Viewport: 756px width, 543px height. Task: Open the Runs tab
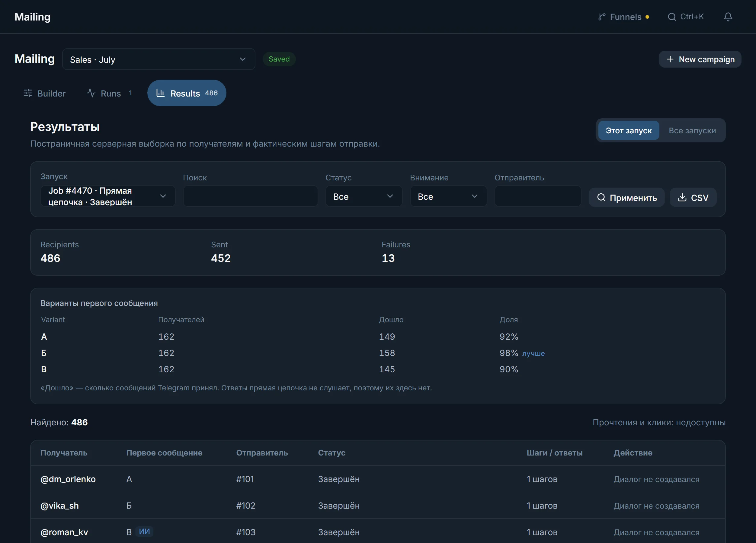coord(110,93)
